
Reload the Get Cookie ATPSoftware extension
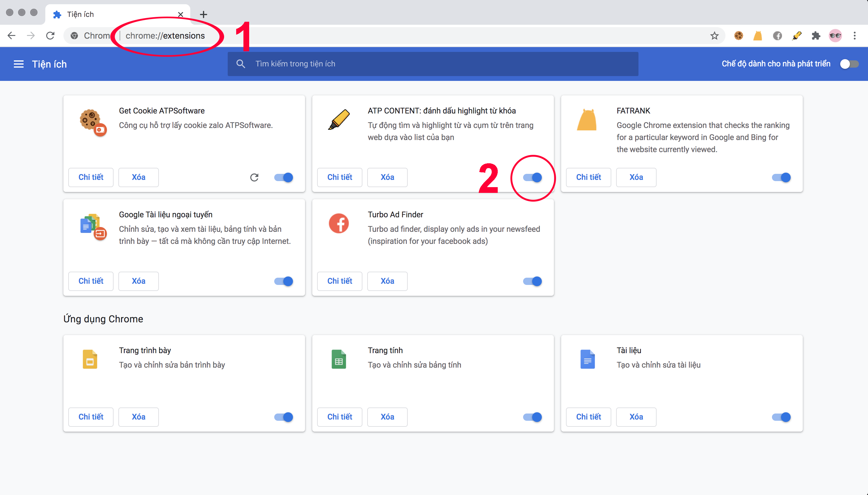[x=254, y=177]
